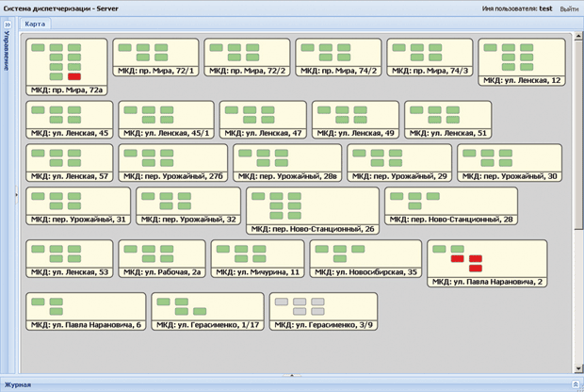
Task: Click the first green indicator in пер. Урожайный, 28в
Action: pos(245,154)
